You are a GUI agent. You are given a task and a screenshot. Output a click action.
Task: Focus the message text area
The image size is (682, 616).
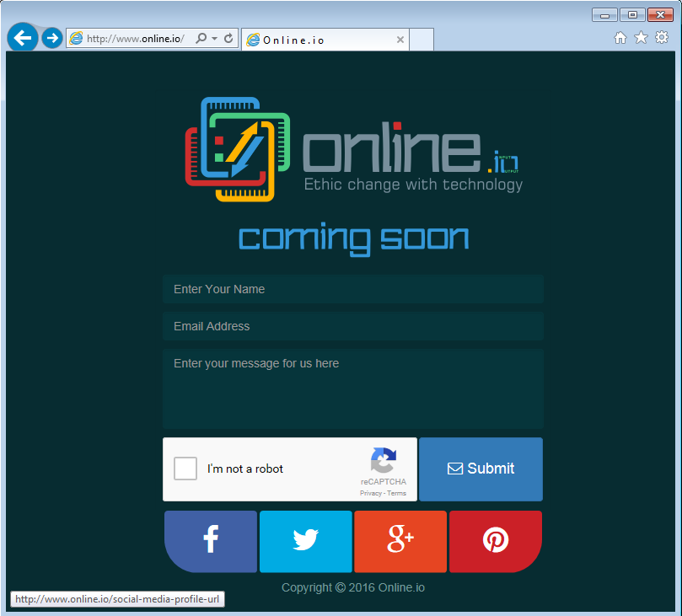[x=352, y=388]
